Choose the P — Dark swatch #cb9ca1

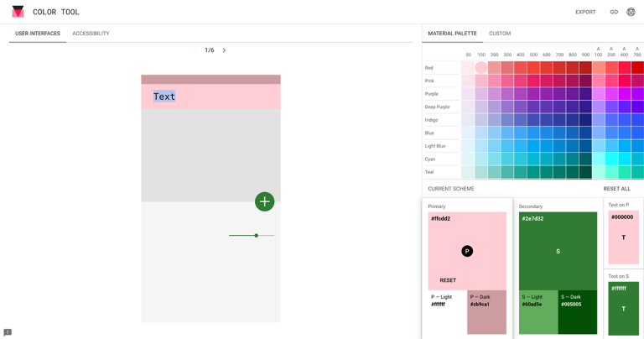487,312
